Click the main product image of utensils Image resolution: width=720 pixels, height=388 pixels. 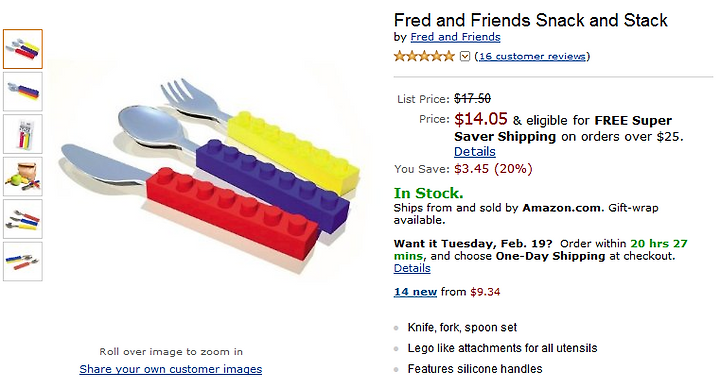[x=207, y=177]
